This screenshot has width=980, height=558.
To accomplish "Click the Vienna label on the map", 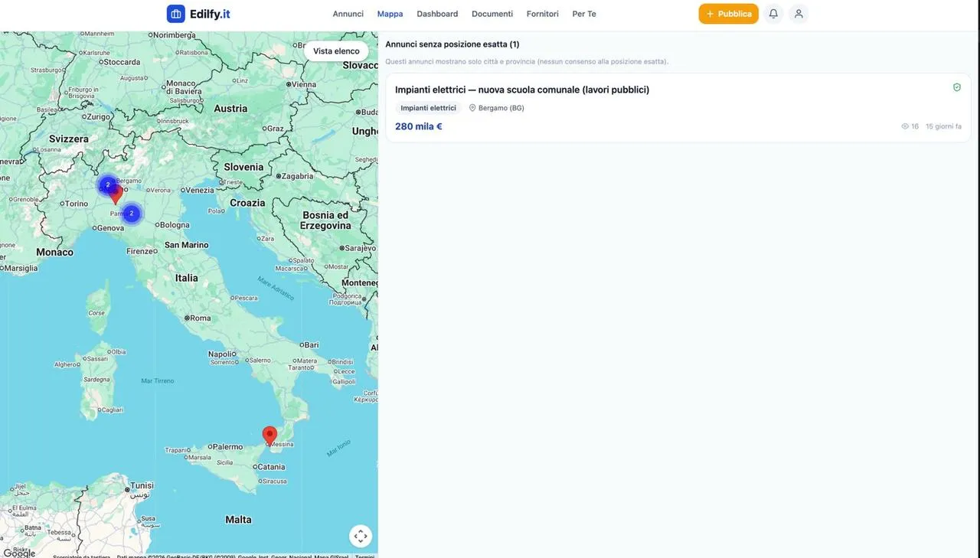I will (304, 84).
